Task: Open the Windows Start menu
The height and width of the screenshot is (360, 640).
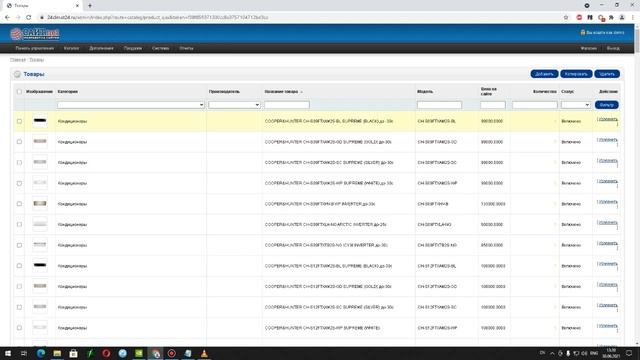Action: (x=8, y=353)
